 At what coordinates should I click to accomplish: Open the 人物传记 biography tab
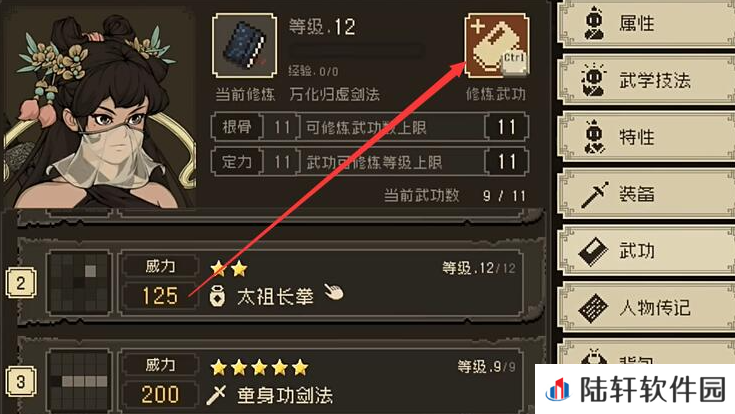[647, 308]
